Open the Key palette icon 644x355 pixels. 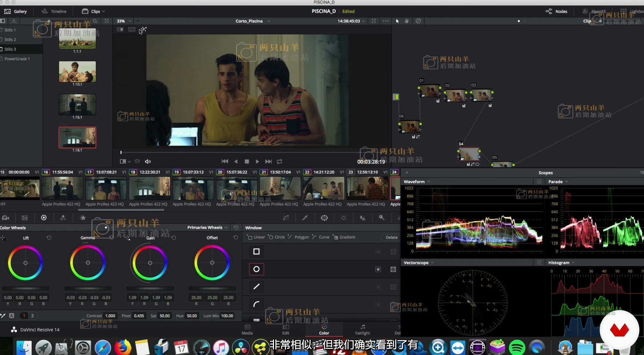pyautogui.click(x=382, y=218)
